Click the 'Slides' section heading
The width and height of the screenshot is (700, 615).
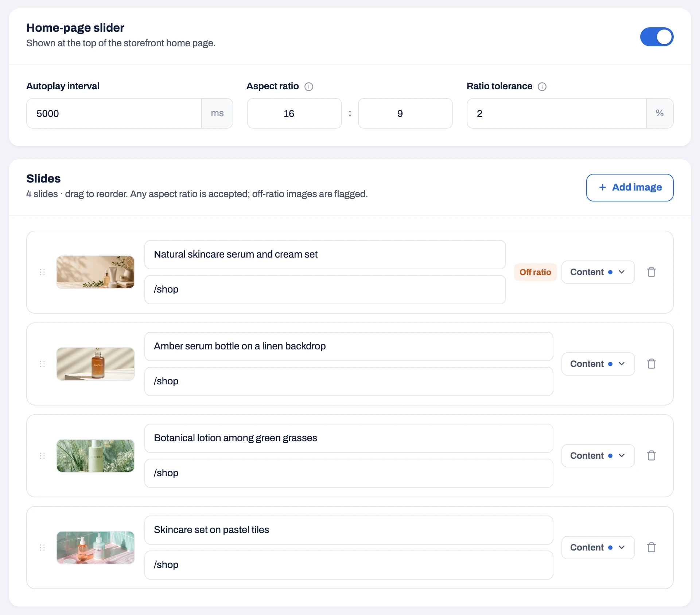pyautogui.click(x=43, y=179)
